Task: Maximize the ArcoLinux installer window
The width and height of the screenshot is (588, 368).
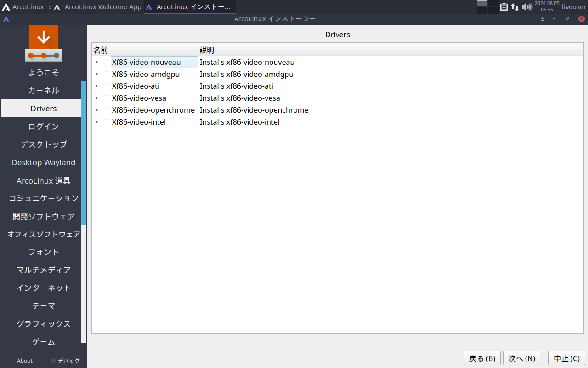Action: 568,19
